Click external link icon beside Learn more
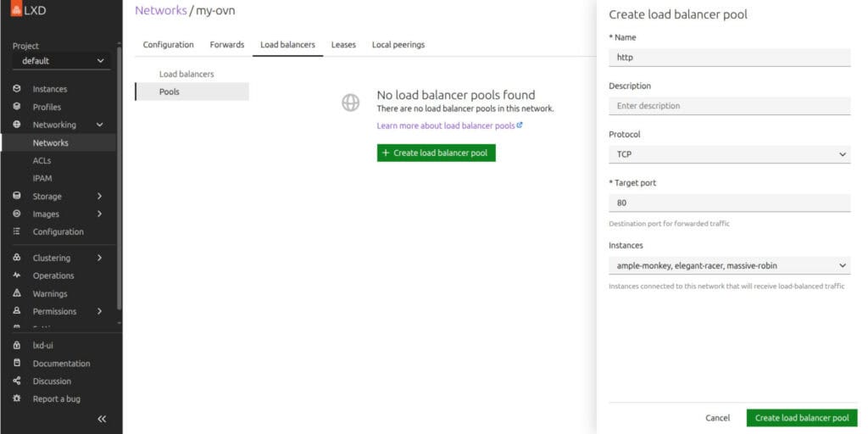 pyautogui.click(x=520, y=125)
